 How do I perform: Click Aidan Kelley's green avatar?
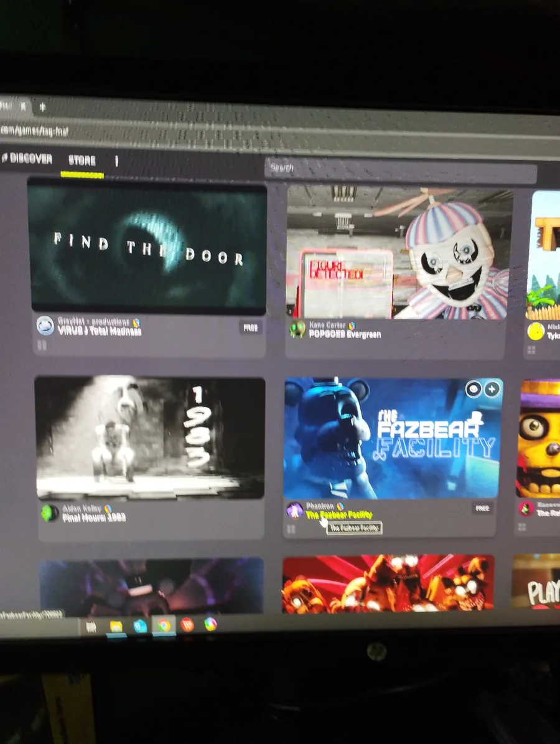click(49, 513)
